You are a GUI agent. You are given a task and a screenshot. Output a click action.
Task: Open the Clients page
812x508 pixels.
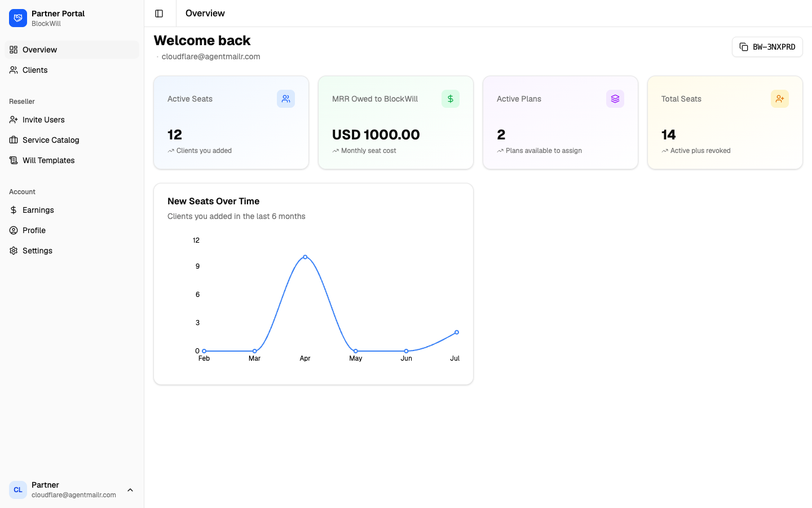coord(72,70)
